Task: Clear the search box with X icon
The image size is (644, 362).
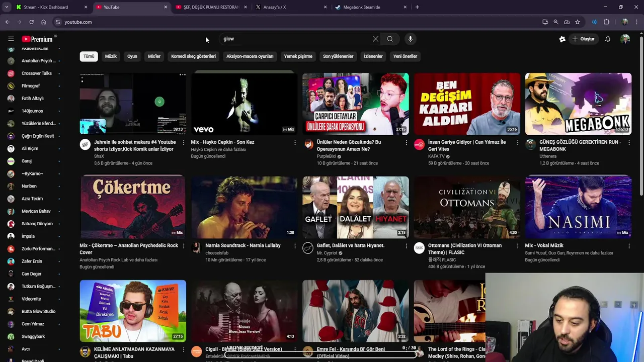Action: (x=375, y=39)
